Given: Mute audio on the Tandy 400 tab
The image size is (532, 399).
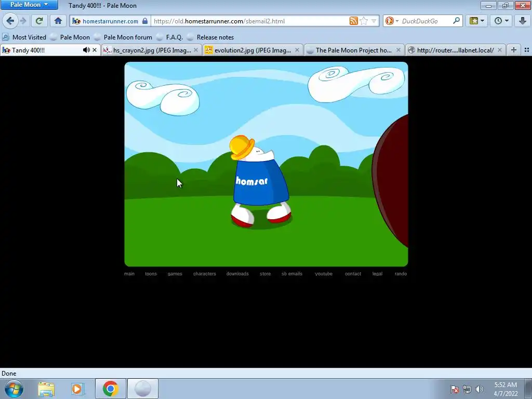Looking at the screenshot, I should click(x=86, y=50).
